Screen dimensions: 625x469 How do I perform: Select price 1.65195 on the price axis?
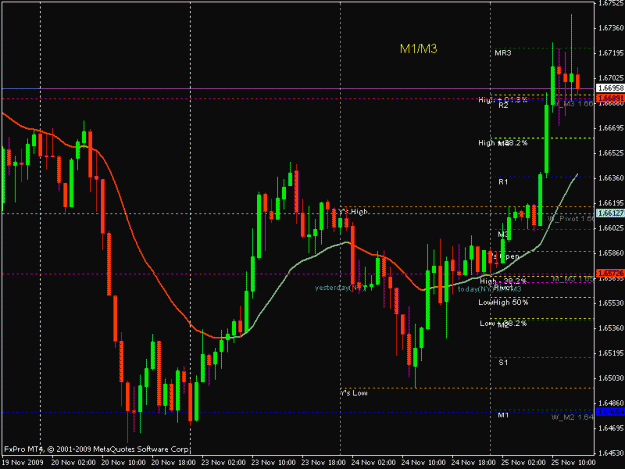611,353
